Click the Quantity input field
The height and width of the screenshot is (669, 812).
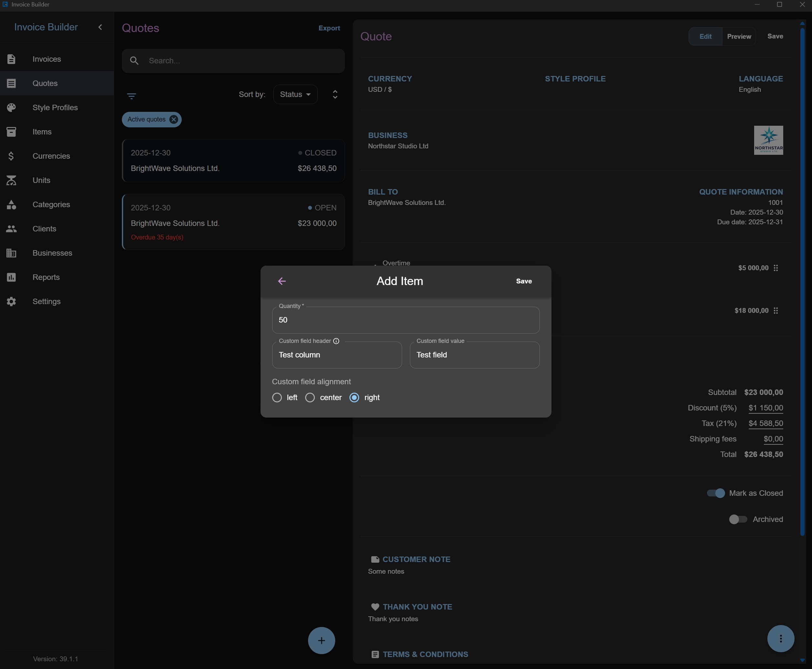tap(405, 320)
